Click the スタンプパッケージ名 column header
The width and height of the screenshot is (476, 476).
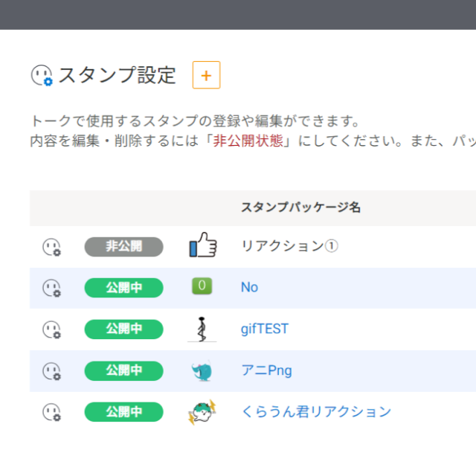tap(300, 208)
